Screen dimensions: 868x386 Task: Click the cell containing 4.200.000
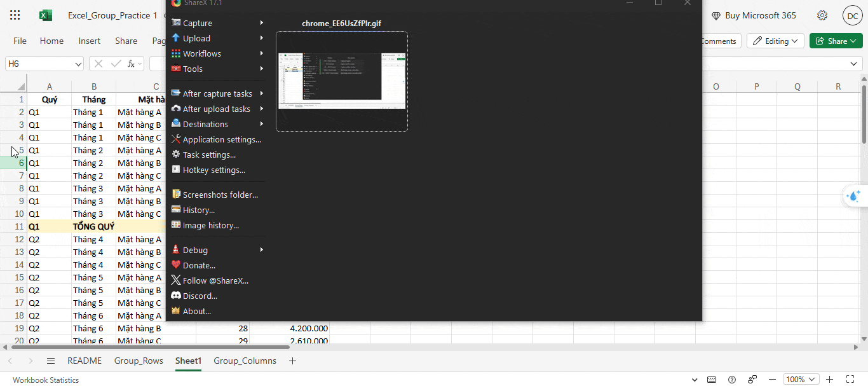pos(289,328)
